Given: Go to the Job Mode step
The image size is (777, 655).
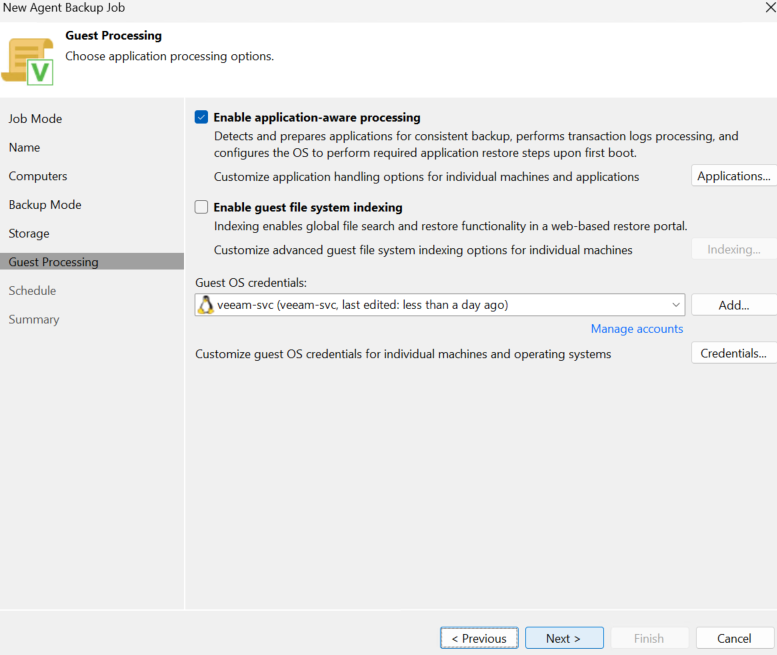Looking at the screenshot, I should [35, 119].
